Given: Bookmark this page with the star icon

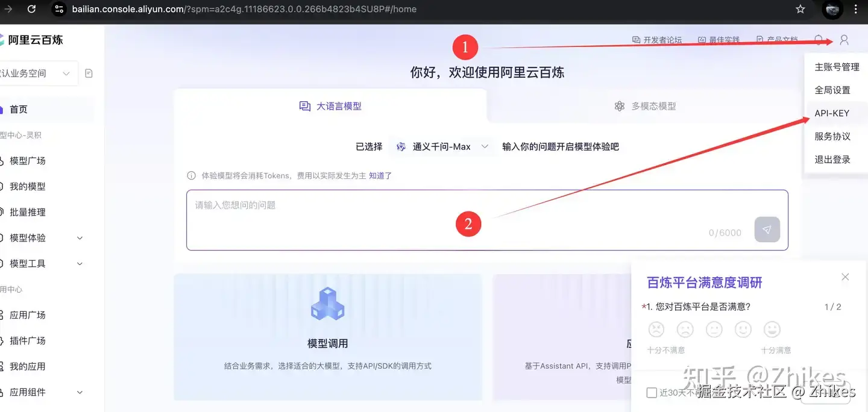Looking at the screenshot, I should point(800,9).
